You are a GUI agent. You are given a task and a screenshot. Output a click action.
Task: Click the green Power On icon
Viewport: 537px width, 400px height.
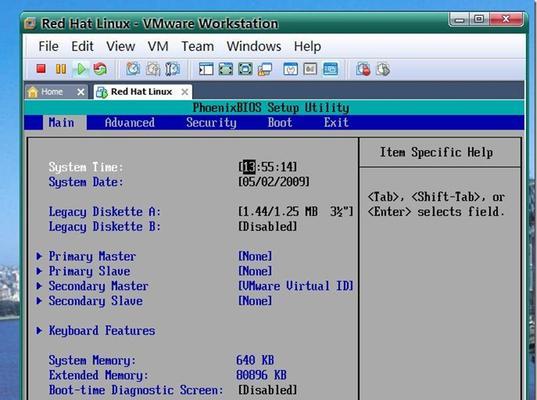[81, 69]
